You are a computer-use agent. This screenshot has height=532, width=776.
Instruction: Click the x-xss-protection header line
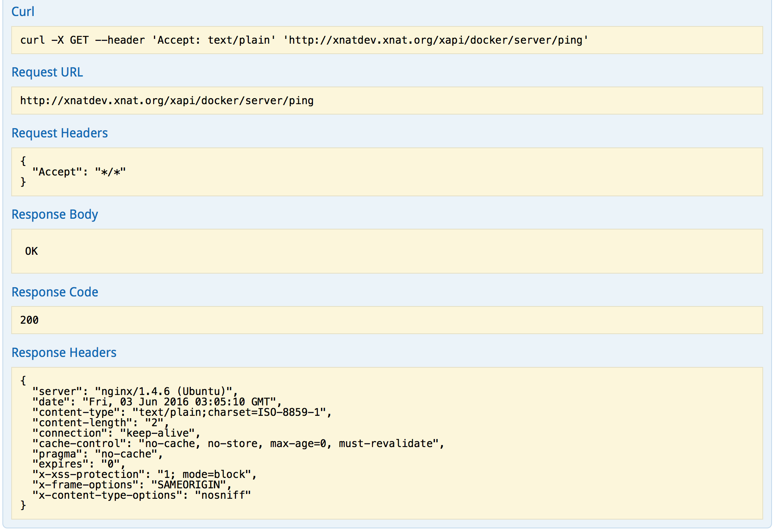(x=144, y=474)
